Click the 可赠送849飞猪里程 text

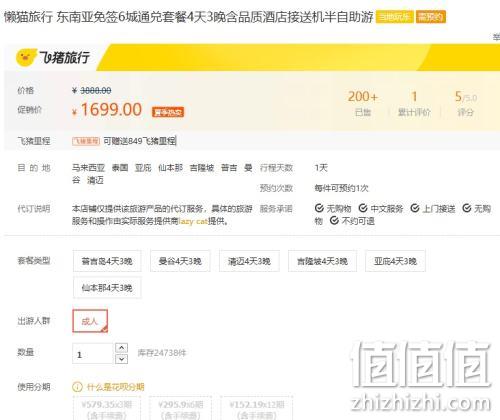click(140, 141)
